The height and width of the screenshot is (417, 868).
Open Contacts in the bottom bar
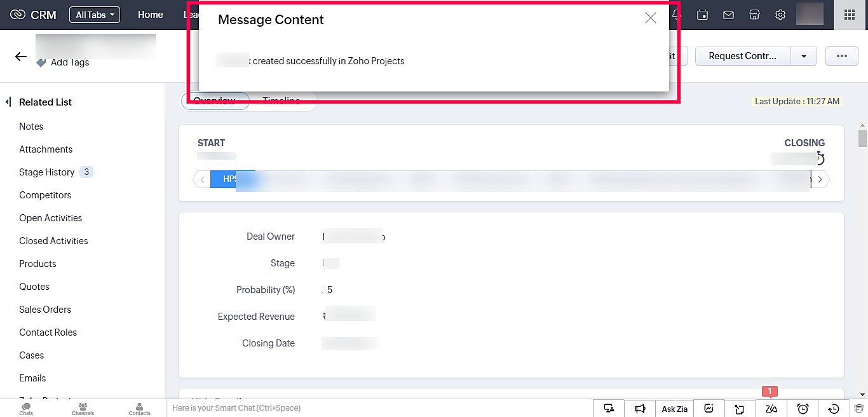[x=140, y=409]
